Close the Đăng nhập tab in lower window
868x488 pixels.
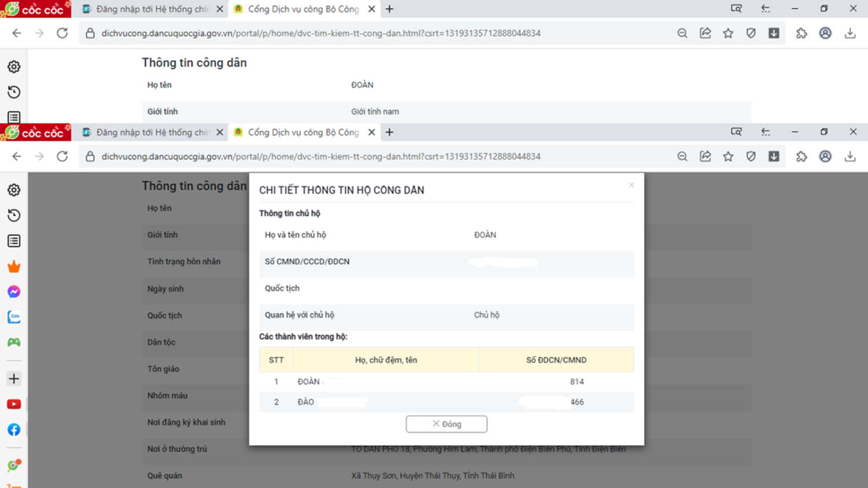point(220,132)
